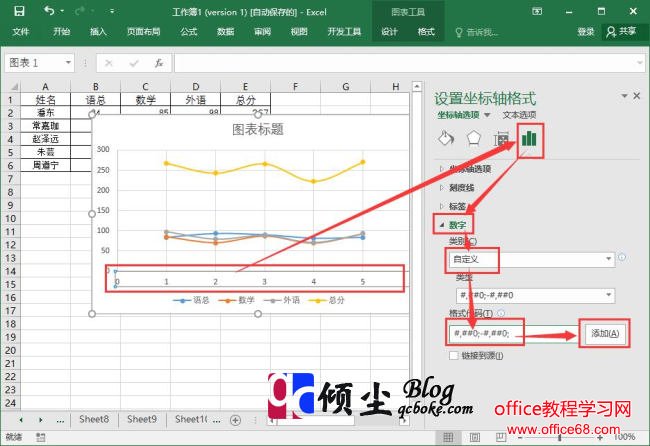Switch to 文本选项 in format pane
Screen dimensions: 650x446
coord(519,115)
